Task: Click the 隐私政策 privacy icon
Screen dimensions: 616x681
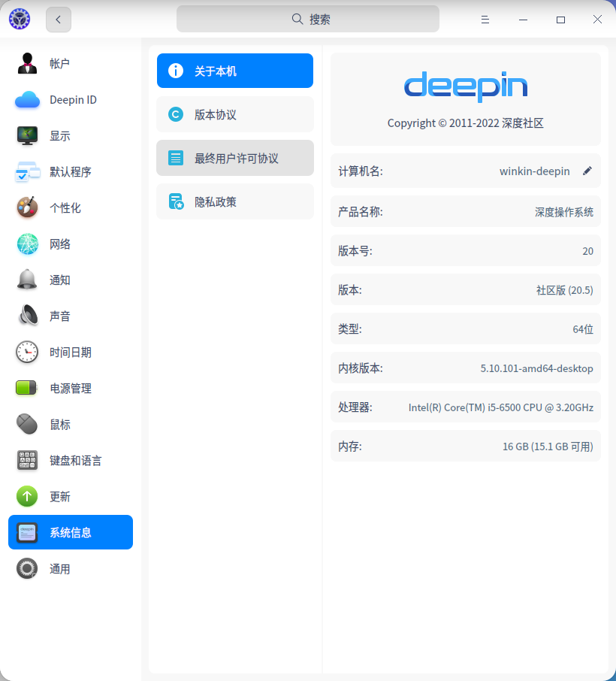Action: click(177, 201)
